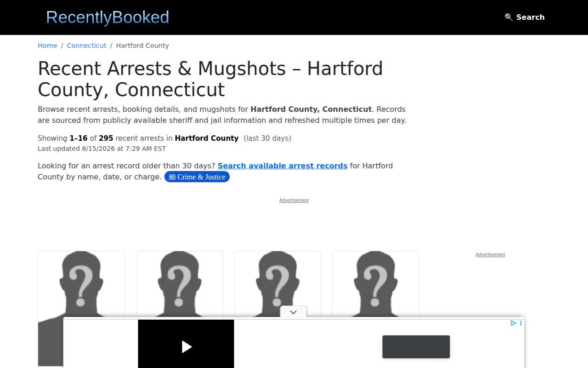Click the '(last 30 days)' text
Image resolution: width=588 pixels, height=368 pixels.
[267, 138]
